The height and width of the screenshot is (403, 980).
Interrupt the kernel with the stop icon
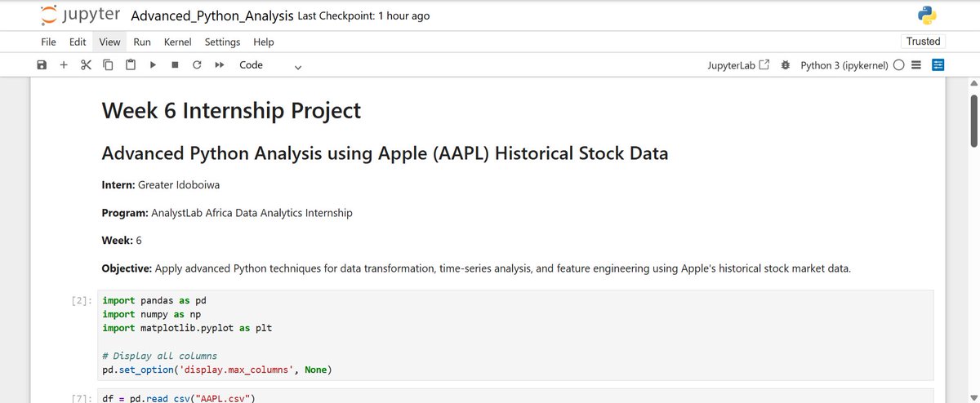coord(175,64)
